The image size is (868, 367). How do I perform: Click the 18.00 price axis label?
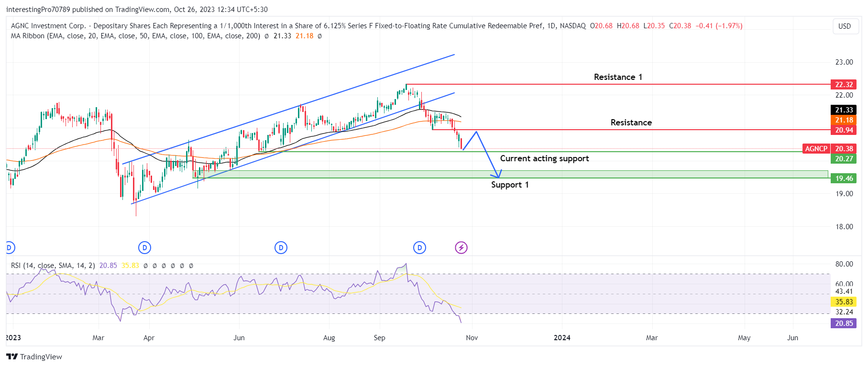pyautogui.click(x=844, y=227)
